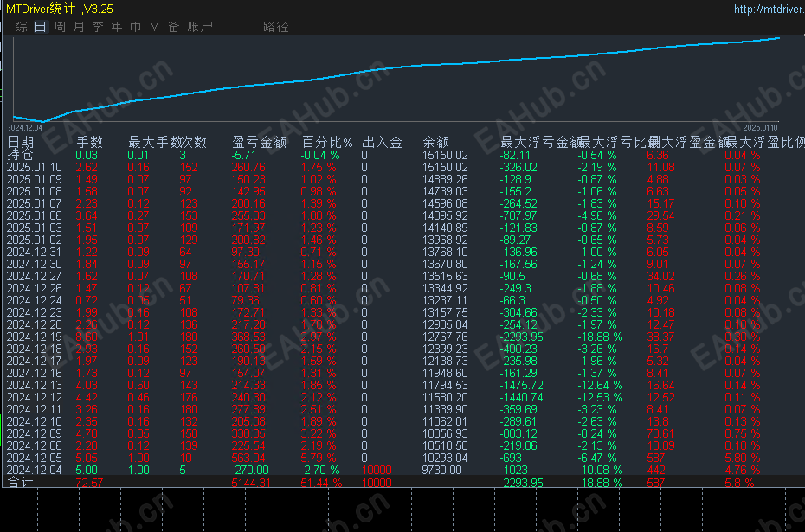Screen dimensions: 805x532
Task: Select the 2025.01.07 date row
Action: pyautogui.click(x=34, y=203)
